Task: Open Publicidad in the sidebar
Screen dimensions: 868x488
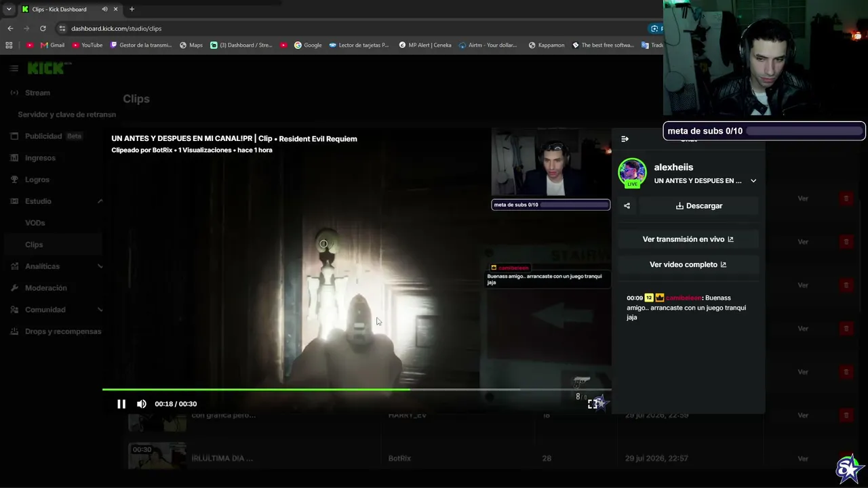Action: [43, 136]
